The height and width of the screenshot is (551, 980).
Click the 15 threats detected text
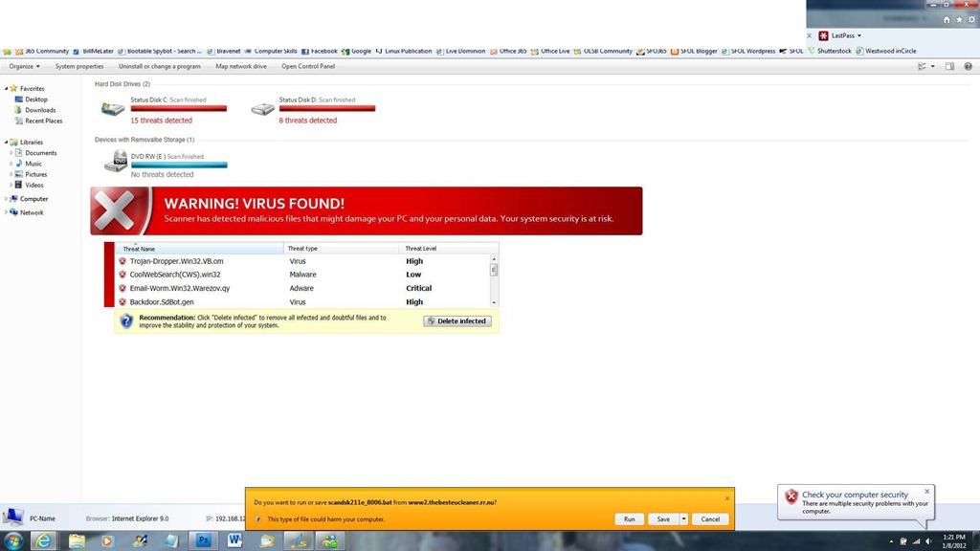(161, 121)
